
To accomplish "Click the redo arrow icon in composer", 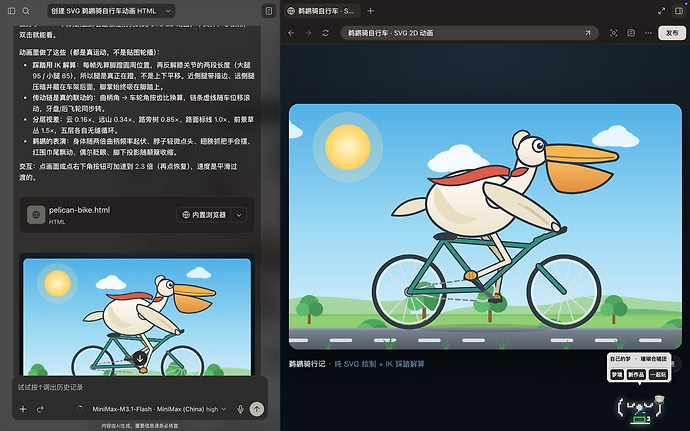I will [x=40, y=409].
